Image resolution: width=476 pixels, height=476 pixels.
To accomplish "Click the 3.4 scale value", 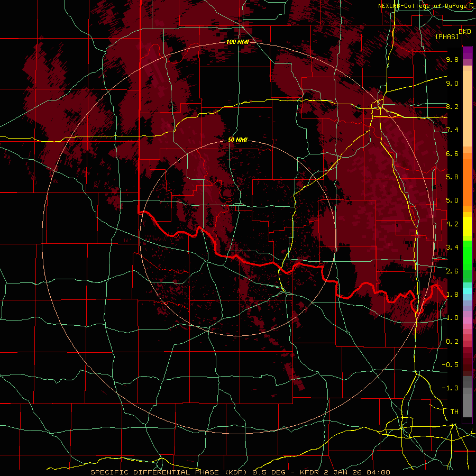I will (452, 248).
